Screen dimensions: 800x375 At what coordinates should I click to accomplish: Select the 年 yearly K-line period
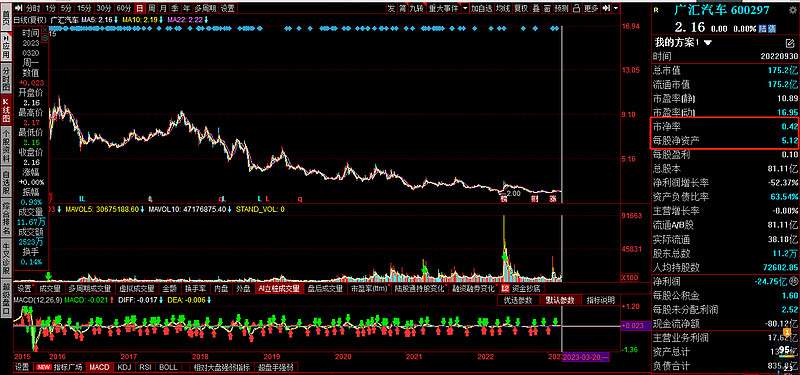point(187,8)
